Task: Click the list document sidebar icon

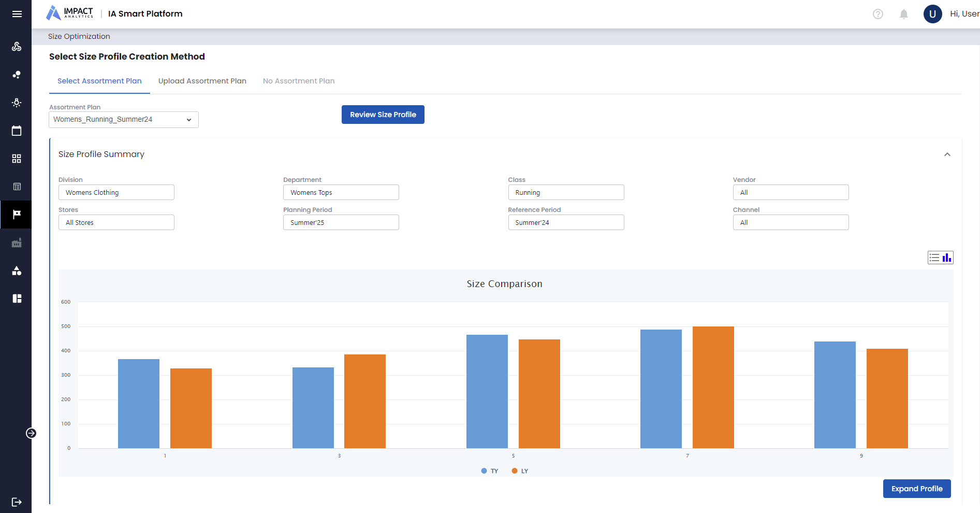Action: (17, 187)
